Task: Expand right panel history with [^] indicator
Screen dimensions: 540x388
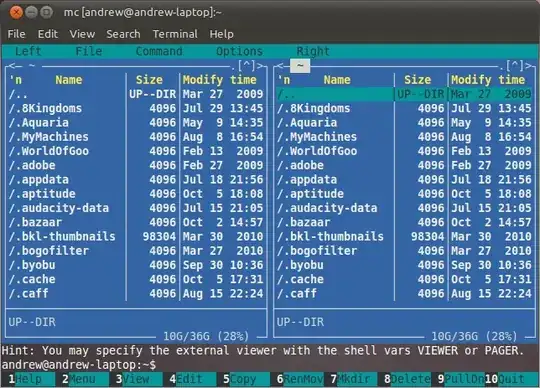Action: click(x=515, y=65)
